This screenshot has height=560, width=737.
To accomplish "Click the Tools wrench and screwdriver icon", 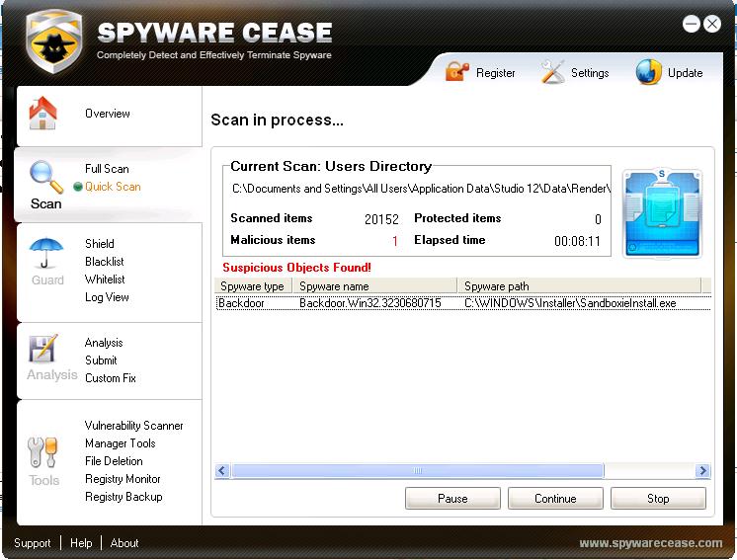I will 42,452.
